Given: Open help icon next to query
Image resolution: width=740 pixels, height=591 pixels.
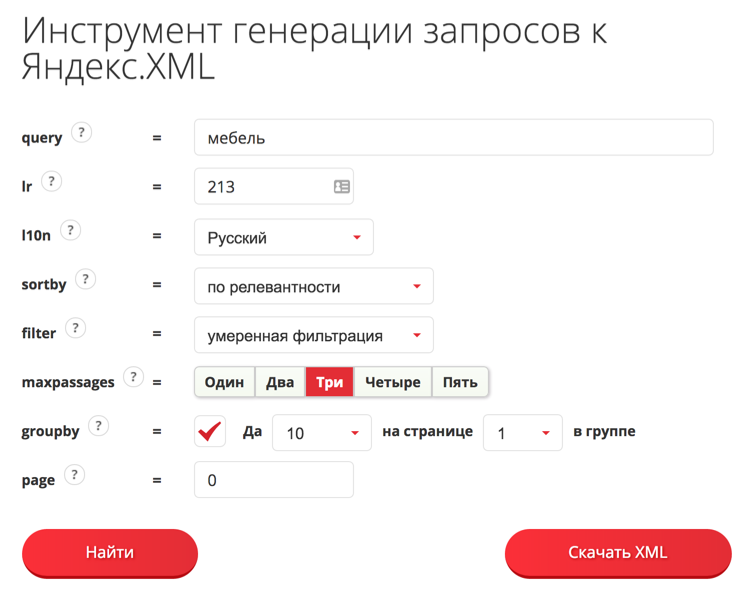Looking at the screenshot, I should click(82, 133).
